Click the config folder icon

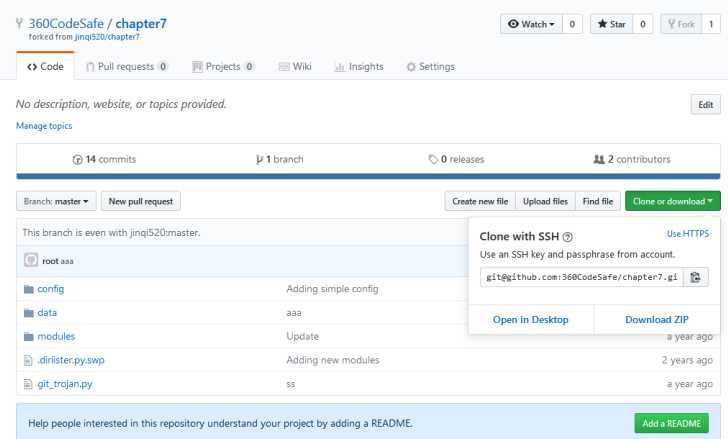point(29,289)
